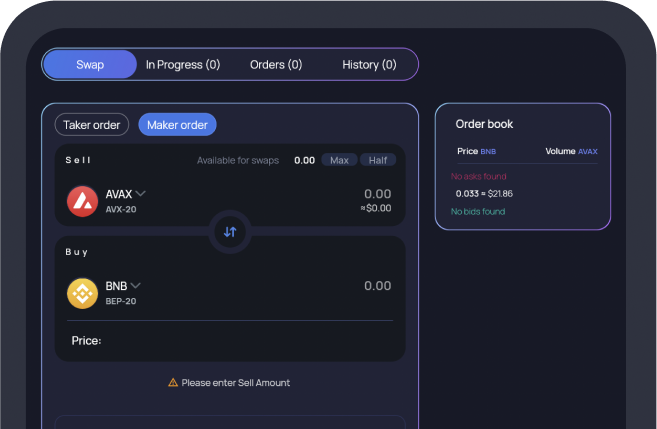
Task: Open the In Progress (0) tab
Action: pyautogui.click(x=183, y=65)
